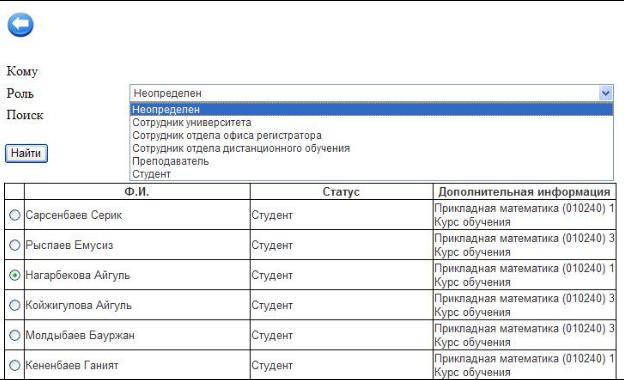Click Прикладная математика info in Кененбаев Ганият row
The image size is (624, 380).
tap(524, 365)
